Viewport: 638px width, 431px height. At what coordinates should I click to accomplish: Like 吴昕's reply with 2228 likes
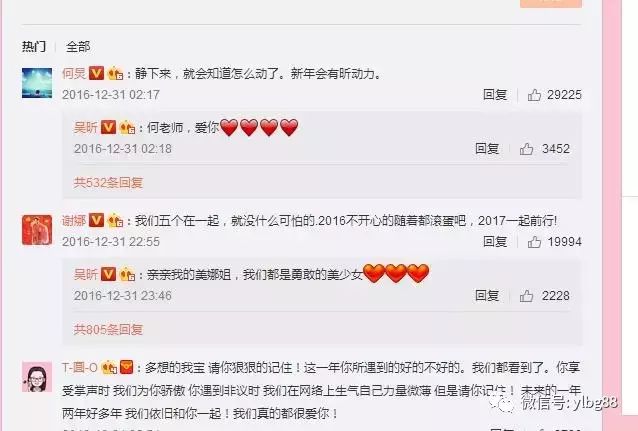pos(526,296)
